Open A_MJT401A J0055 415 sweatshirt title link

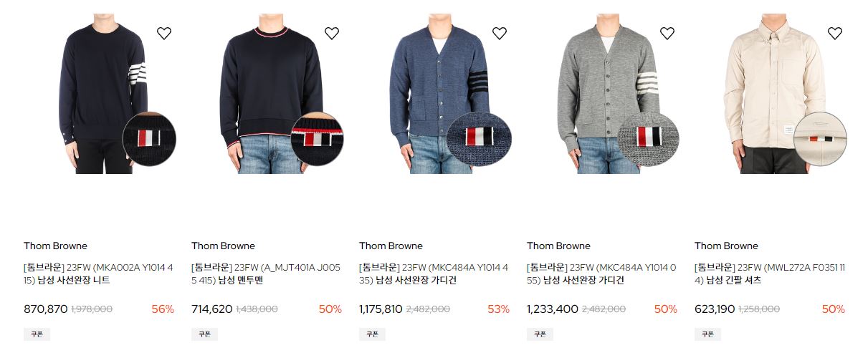pos(267,274)
